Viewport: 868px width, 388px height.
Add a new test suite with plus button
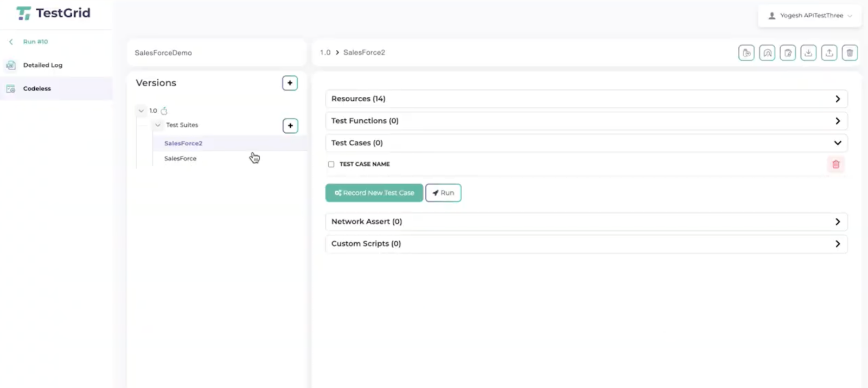(x=290, y=126)
